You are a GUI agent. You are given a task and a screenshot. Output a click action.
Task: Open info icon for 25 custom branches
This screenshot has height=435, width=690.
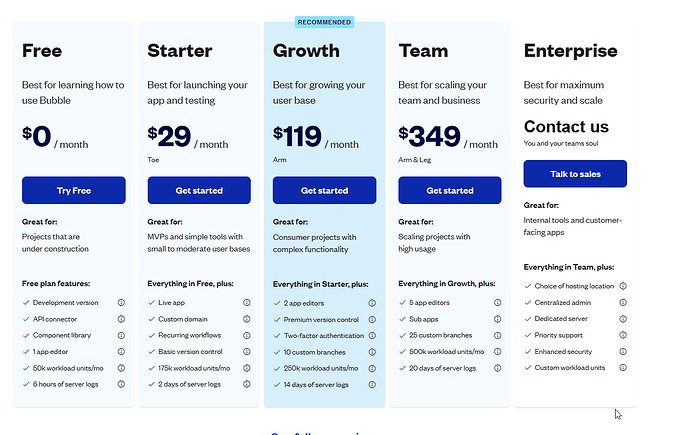point(498,335)
